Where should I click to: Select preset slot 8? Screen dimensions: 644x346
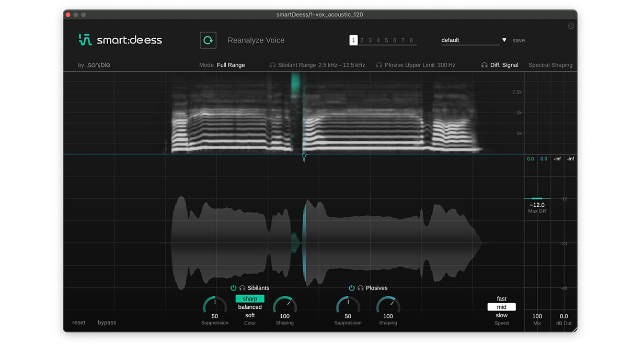(x=411, y=40)
